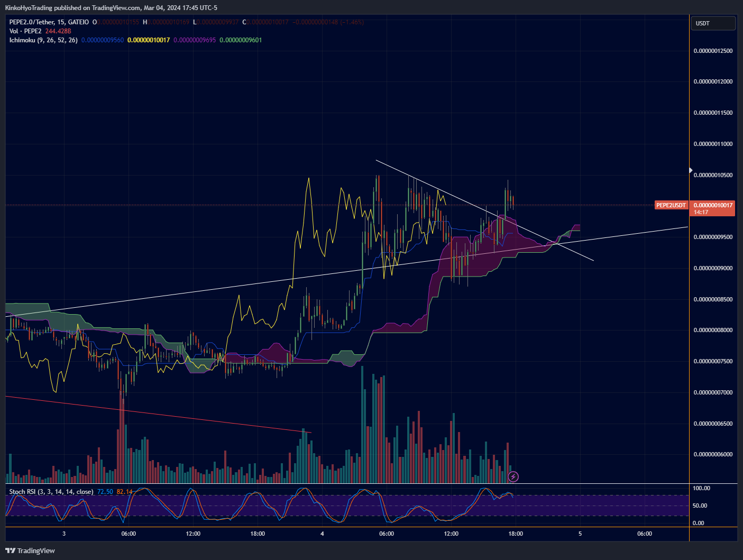
Task: Select the Ichimoku (9, 26, 52, 26) legend
Action: point(43,40)
